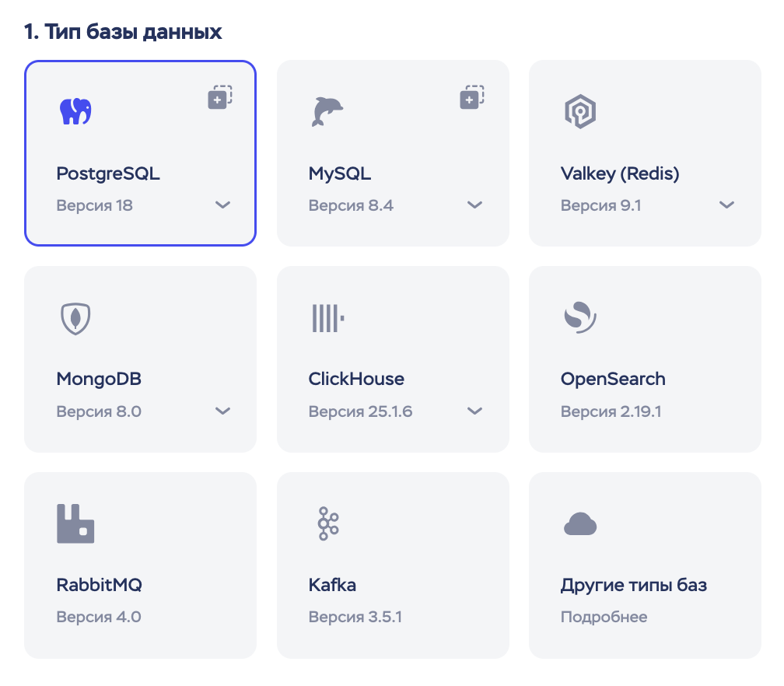Click the Kafka nodes icon
This screenshot has width=784, height=686.
(x=328, y=523)
